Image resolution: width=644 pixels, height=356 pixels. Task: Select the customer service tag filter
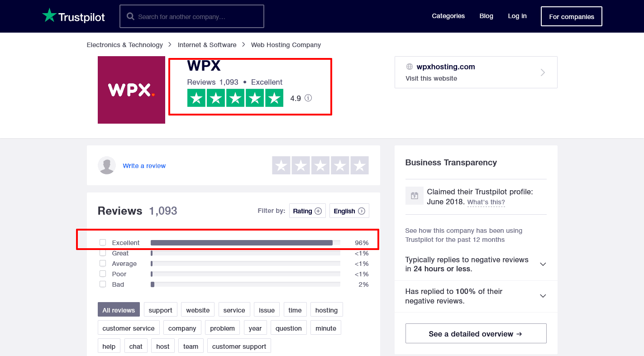(x=129, y=328)
